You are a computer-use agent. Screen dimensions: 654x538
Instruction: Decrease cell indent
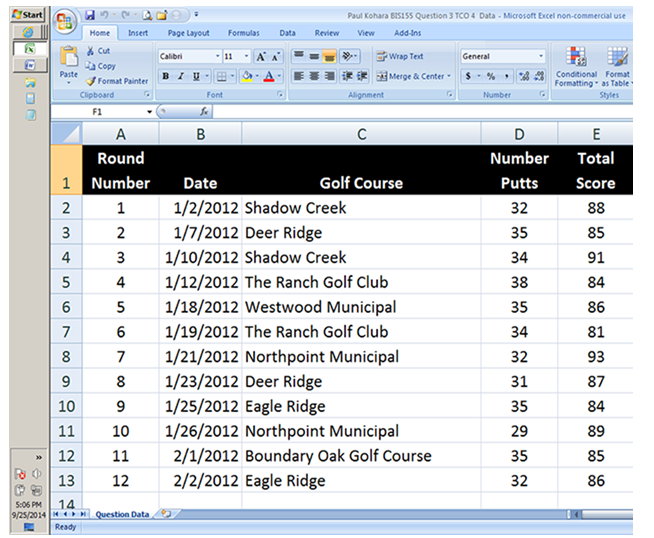[347, 76]
